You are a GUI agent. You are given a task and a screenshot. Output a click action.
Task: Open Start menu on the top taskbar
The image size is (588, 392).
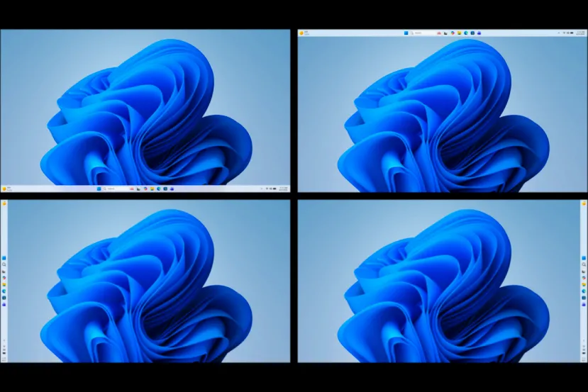406,33
